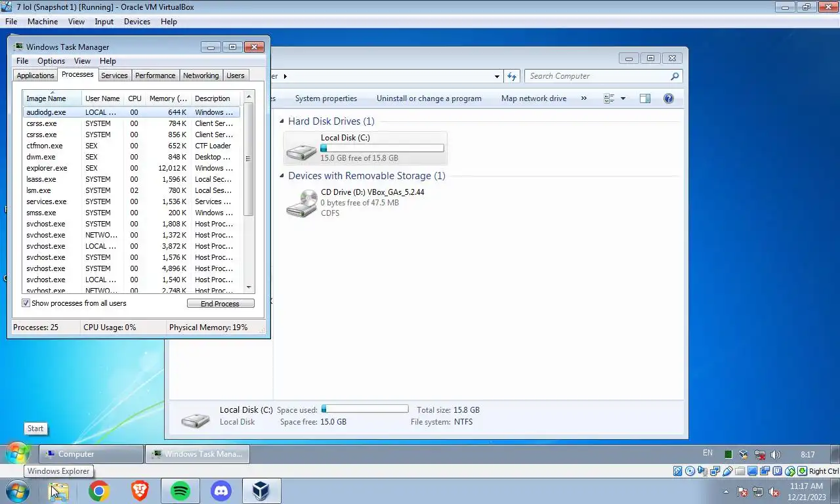Open Spotify from host taskbar

(180, 491)
